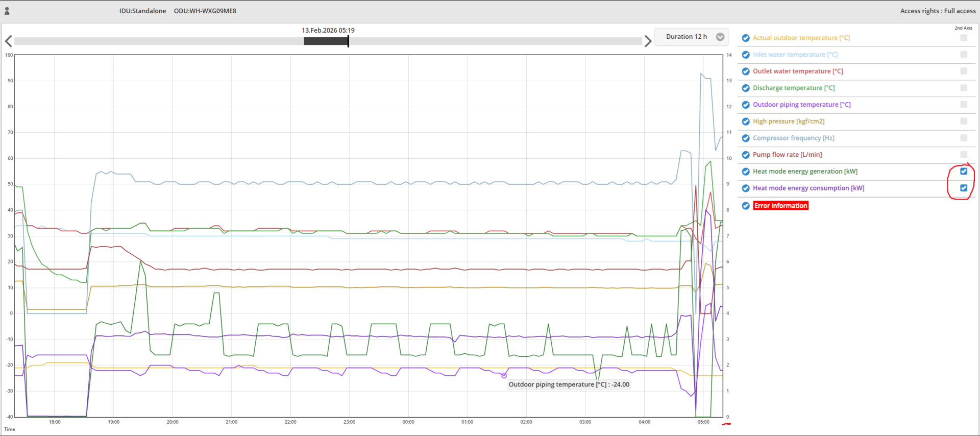This screenshot has width=980, height=436.
Task: Click the dark timeline range slider handle
Action: (x=326, y=41)
